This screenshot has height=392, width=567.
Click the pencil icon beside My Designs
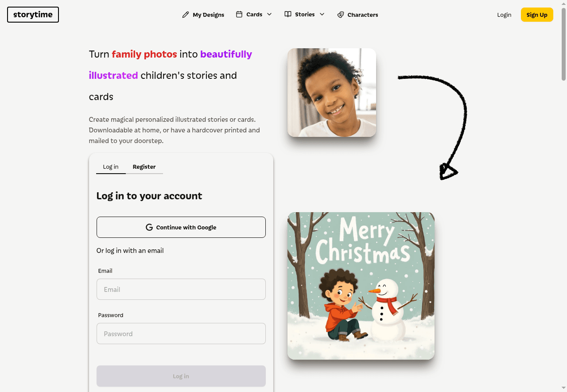(x=186, y=15)
